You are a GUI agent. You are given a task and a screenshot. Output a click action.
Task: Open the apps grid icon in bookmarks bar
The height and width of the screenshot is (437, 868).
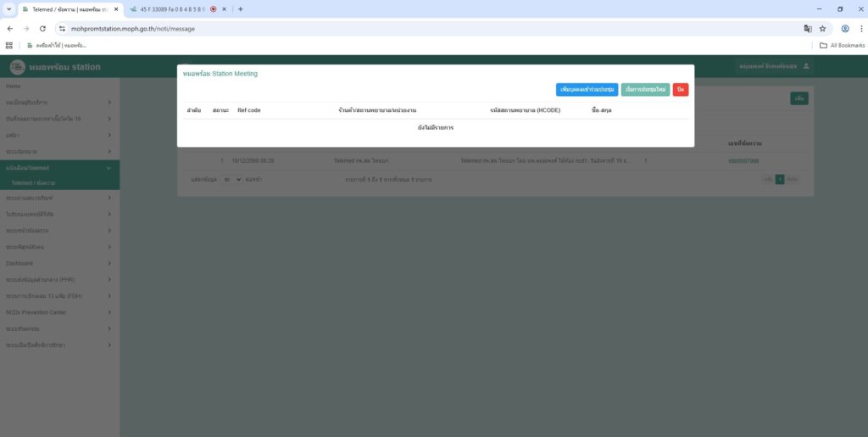tap(9, 45)
